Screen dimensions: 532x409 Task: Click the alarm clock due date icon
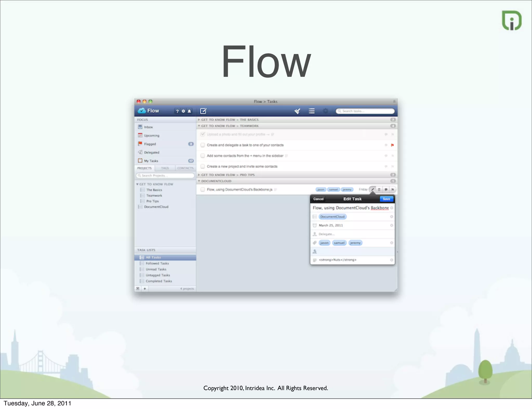(x=315, y=225)
